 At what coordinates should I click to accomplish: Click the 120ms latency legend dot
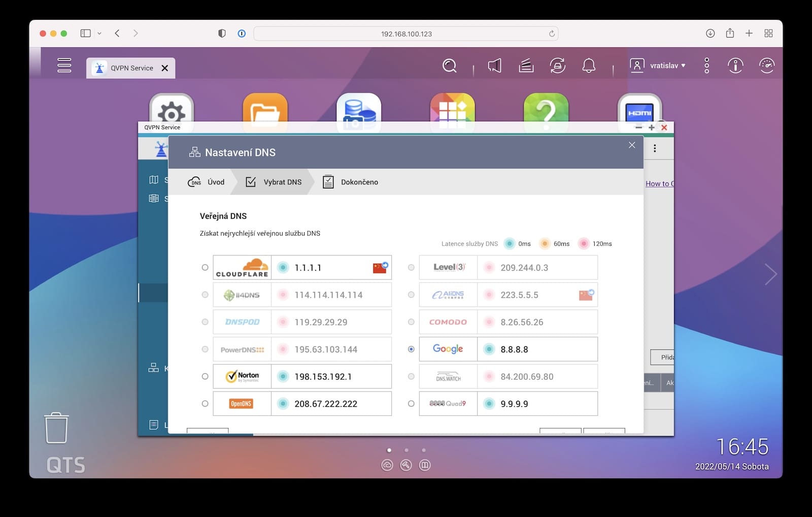584,244
